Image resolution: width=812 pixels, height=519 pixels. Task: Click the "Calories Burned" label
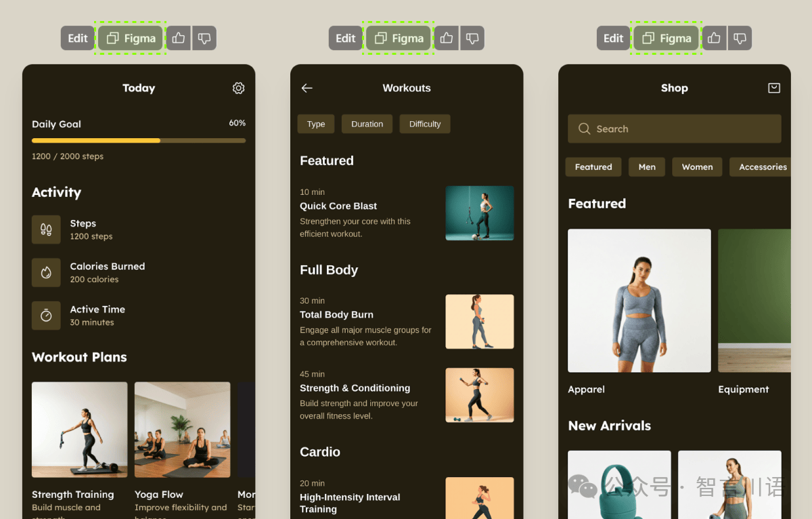(x=108, y=267)
